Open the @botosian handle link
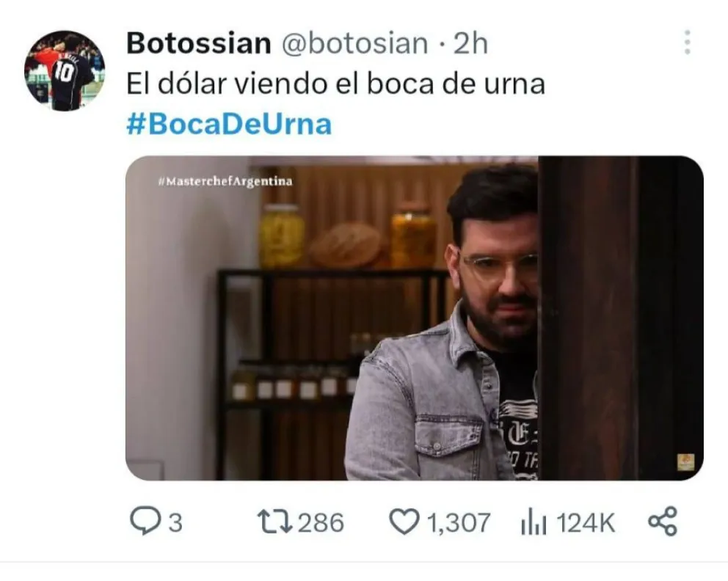728x581 pixels. pos(355,43)
